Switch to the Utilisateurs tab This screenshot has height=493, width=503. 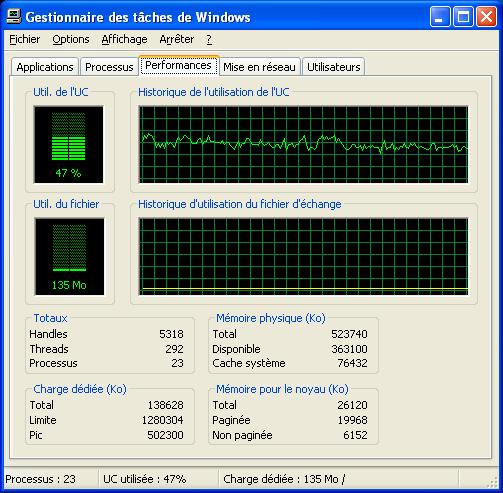coord(334,67)
